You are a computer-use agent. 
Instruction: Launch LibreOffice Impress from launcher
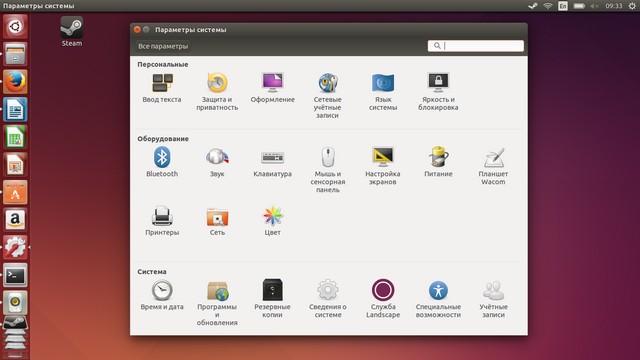[15, 164]
